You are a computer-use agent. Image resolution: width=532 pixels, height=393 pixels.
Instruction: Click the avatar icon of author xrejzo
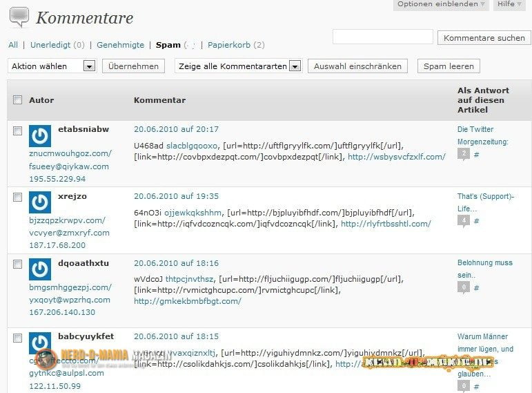tap(40, 202)
